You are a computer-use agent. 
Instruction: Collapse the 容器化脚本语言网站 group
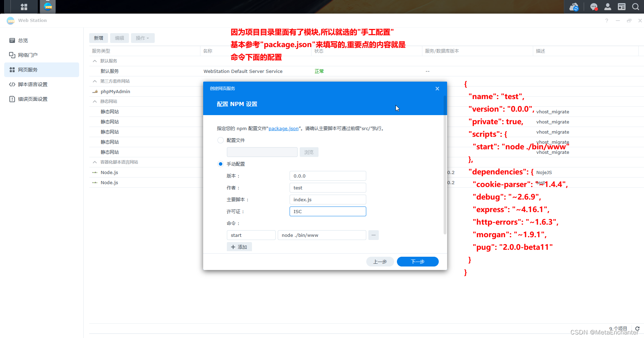pyautogui.click(x=95, y=162)
